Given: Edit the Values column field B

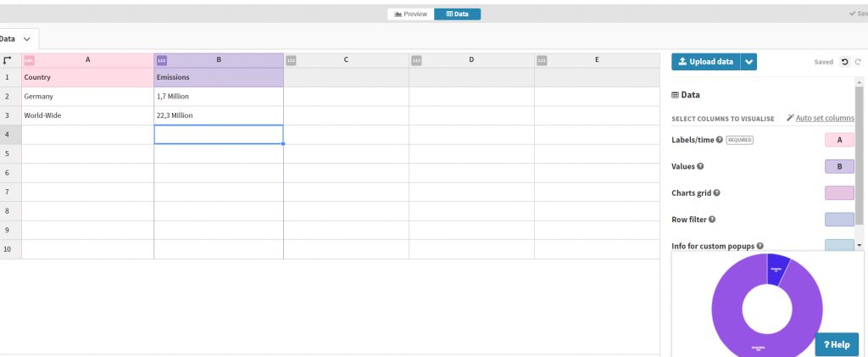Looking at the screenshot, I should coord(839,166).
